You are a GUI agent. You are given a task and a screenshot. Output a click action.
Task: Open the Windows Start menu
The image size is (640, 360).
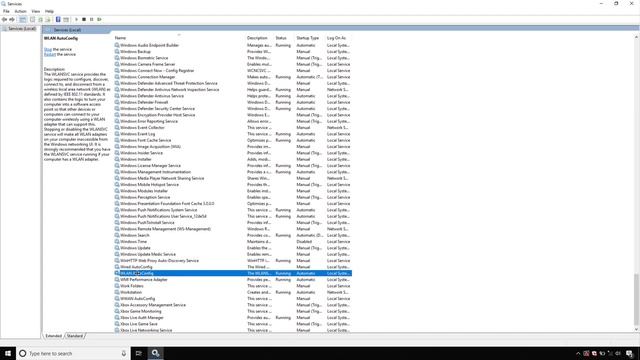coord(8,353)
